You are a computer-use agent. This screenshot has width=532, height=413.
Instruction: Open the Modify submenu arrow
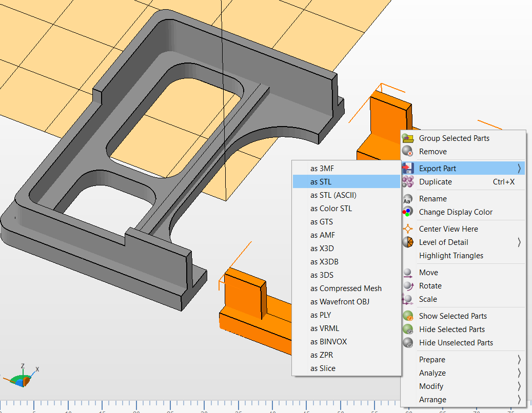click(519, 386)
